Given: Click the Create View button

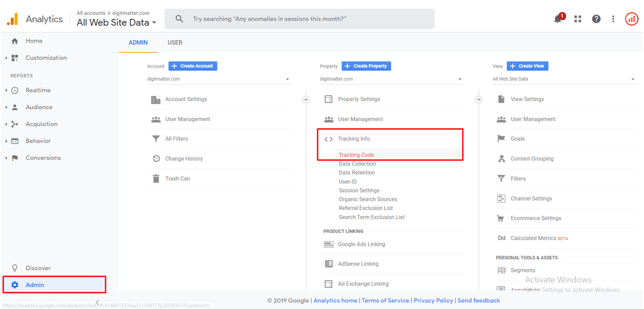Looking at the screenshot, I should coord(528,66).
